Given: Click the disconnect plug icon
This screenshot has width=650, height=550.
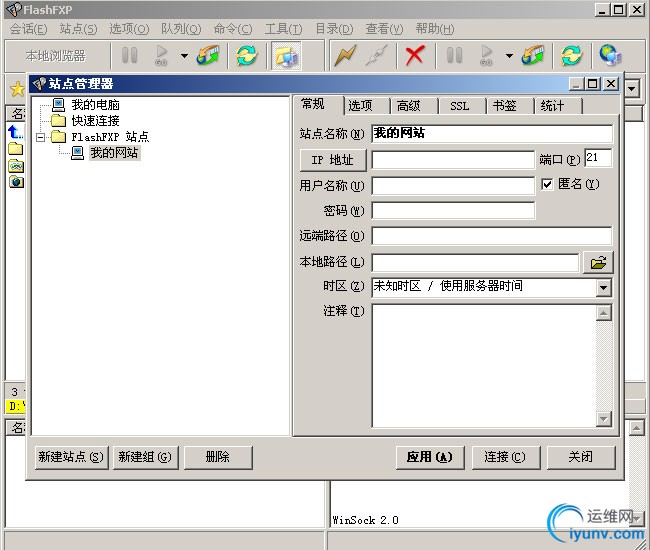Looking at the screenshot, I should point(376,56).
